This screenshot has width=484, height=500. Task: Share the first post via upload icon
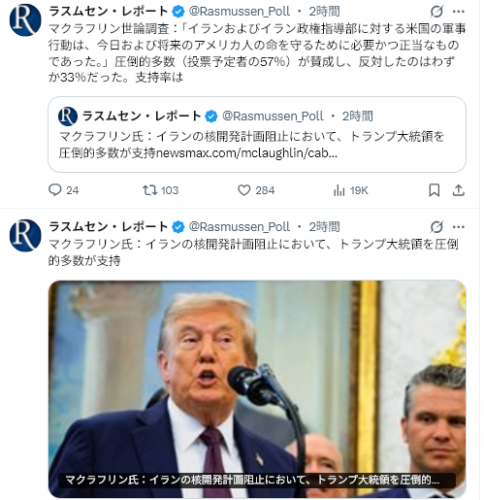coord(459,190)
